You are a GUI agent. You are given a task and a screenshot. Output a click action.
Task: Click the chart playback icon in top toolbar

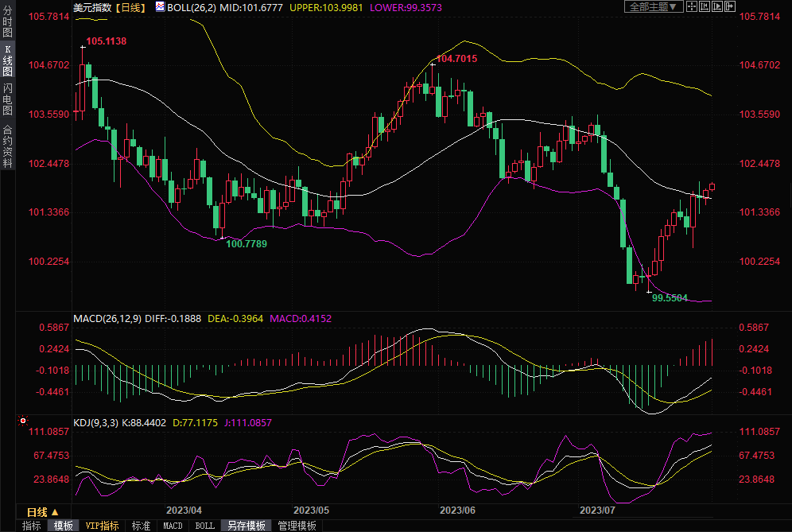pos(717,6)
